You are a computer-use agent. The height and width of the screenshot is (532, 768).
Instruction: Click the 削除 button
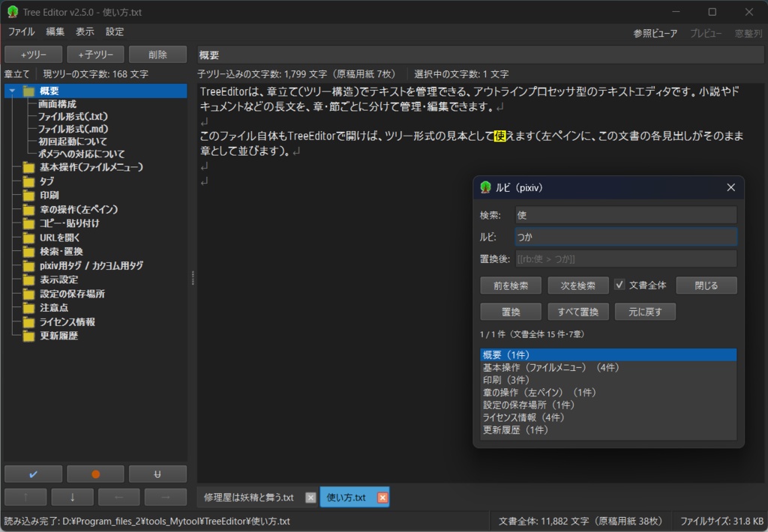click(x=157, y=55)
